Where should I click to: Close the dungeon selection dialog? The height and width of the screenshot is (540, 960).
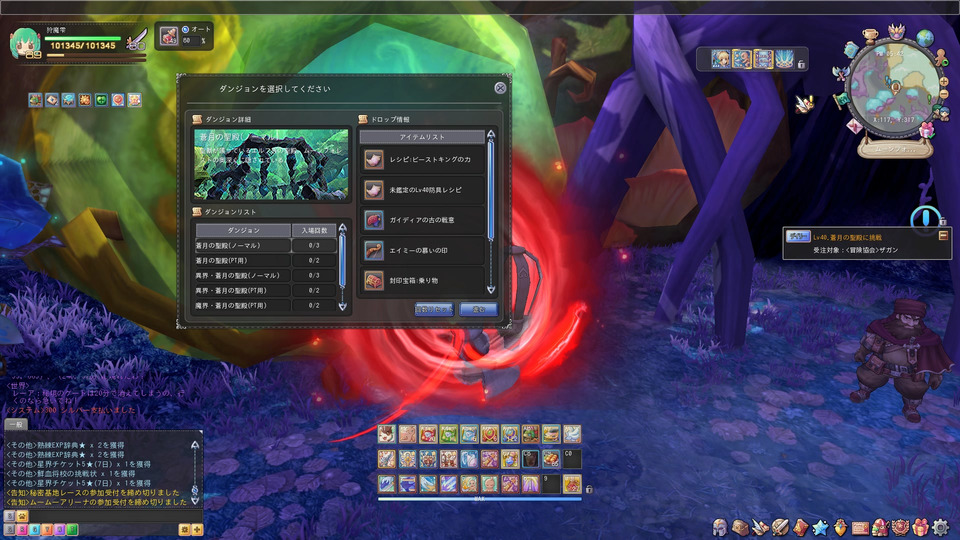click(500, 88)
